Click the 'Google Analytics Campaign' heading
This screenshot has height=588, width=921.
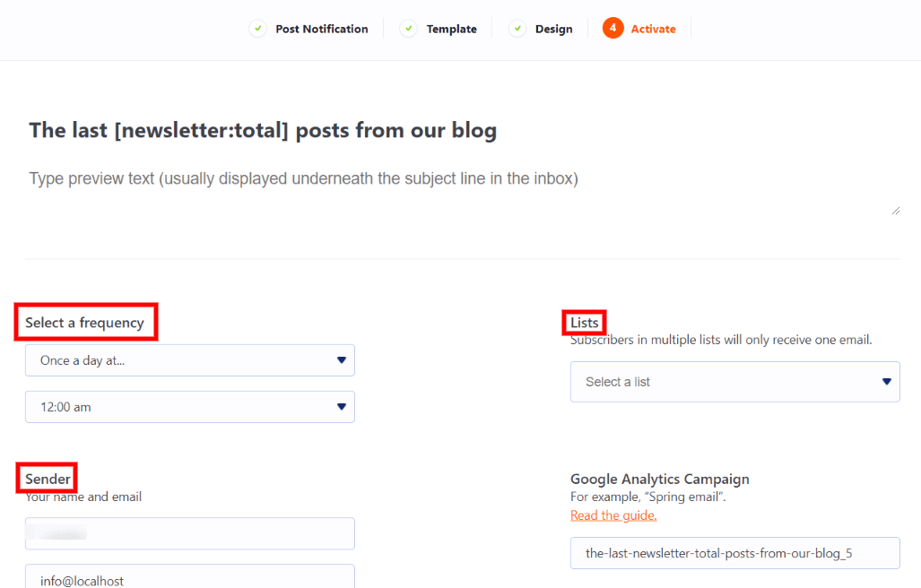point(660,479)
